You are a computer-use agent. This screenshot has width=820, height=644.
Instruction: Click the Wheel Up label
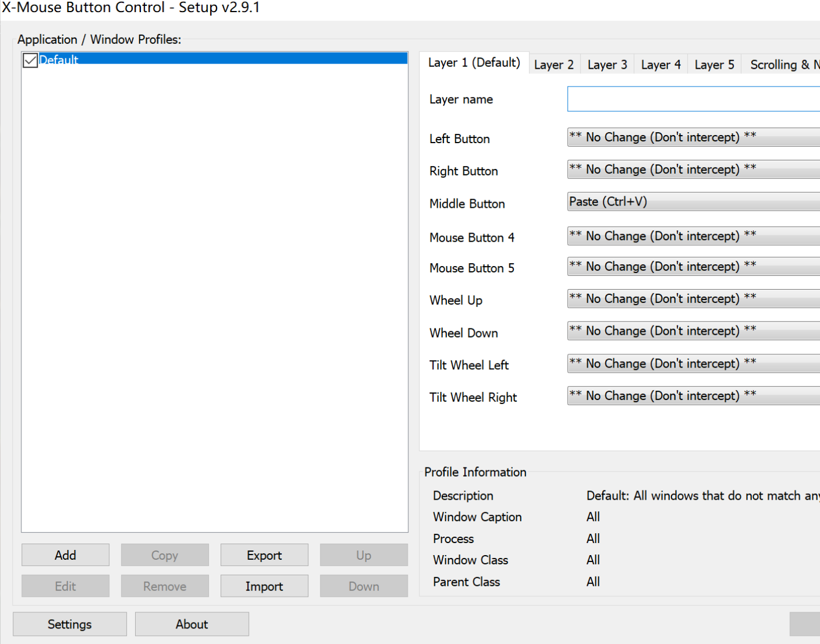[456, 301]
